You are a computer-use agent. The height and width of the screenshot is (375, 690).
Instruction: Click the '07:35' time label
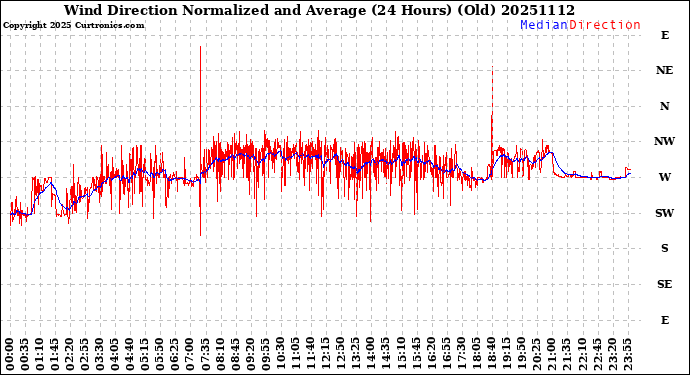[x=206, y=355]
